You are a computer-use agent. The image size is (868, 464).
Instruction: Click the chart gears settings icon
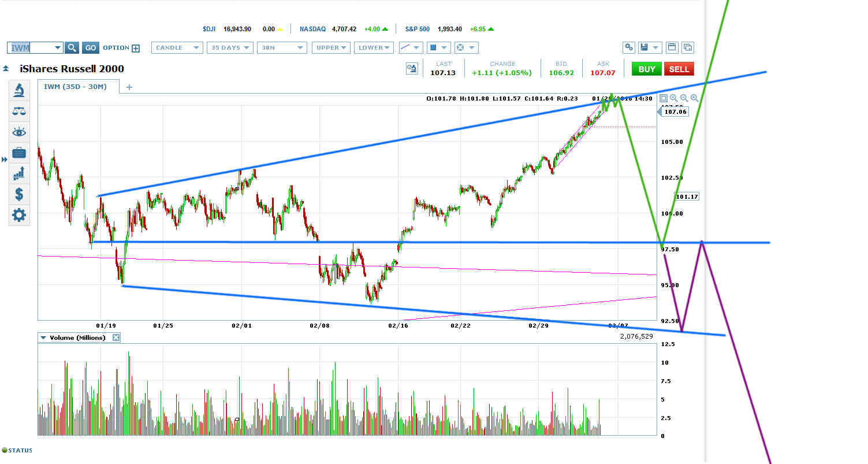[629, 48]
